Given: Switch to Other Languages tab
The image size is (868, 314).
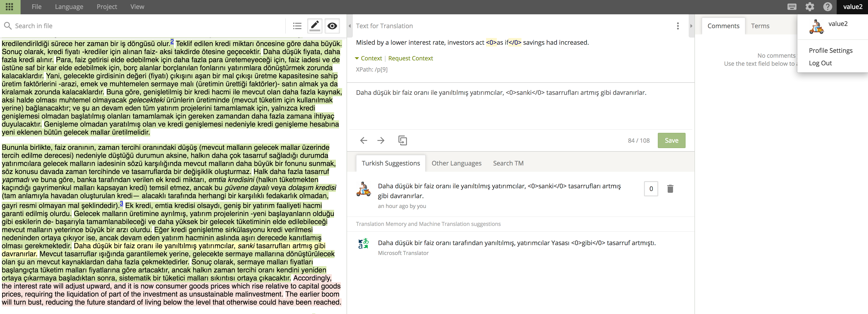Looking at the screenshot, I should pos(456,163).
